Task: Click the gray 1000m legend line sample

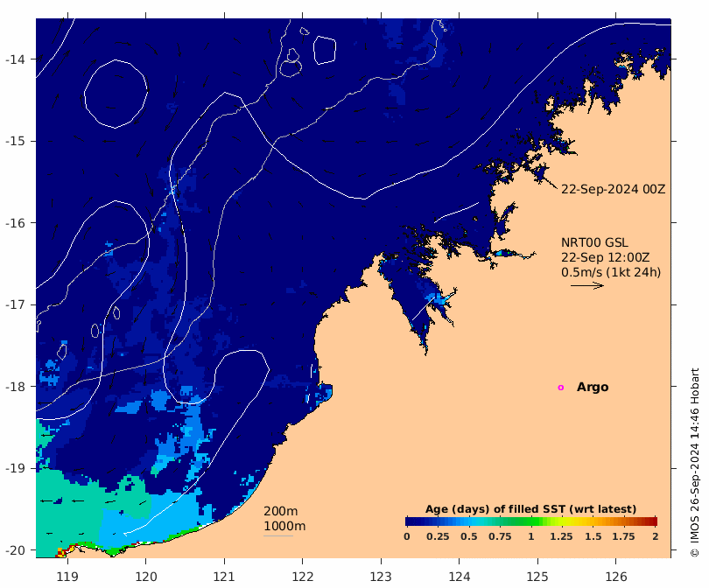Action: point(278,536)
